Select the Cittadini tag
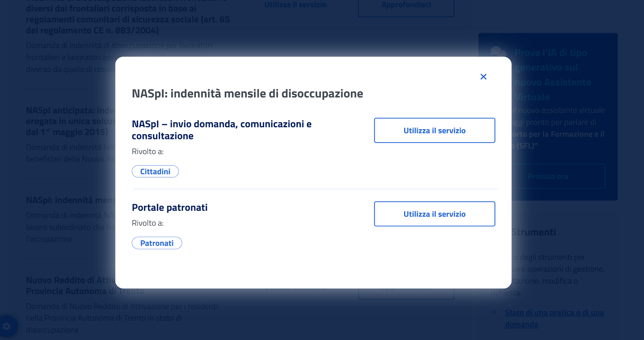Screen dimensions: 644x340 click(x=155, y=172)
